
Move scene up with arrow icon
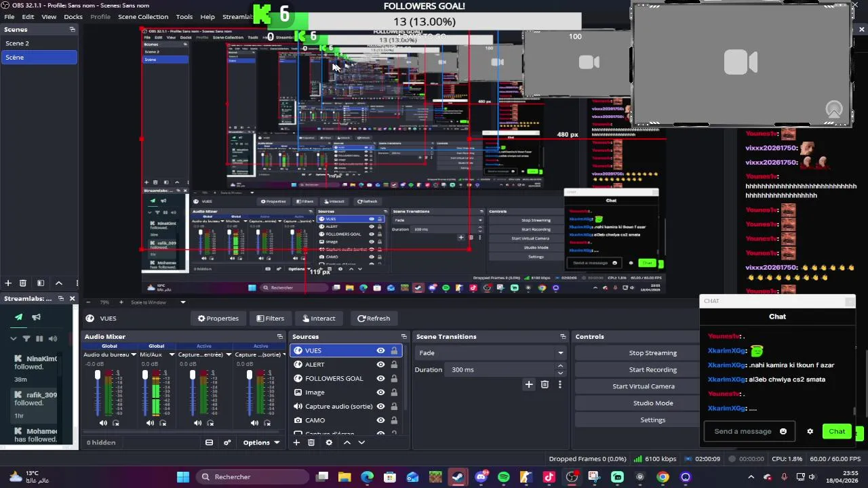point(59,283)
